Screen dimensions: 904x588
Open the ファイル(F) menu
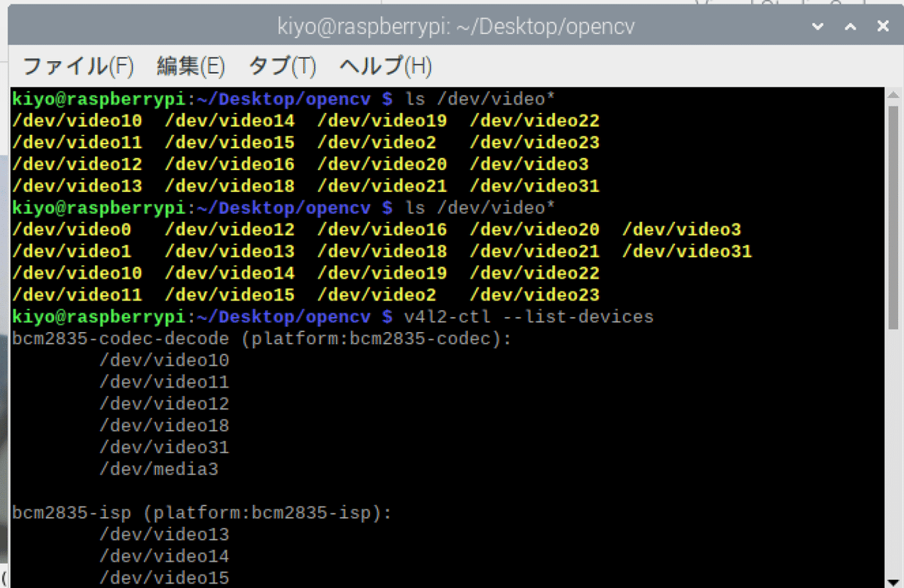point(78,66)
